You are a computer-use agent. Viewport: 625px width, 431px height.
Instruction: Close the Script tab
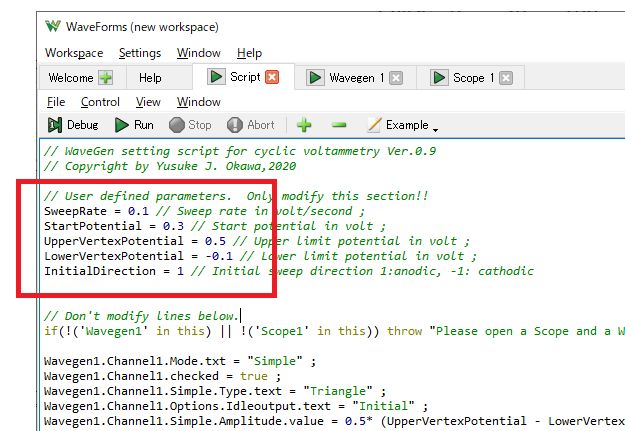click(x=272, y=77)
